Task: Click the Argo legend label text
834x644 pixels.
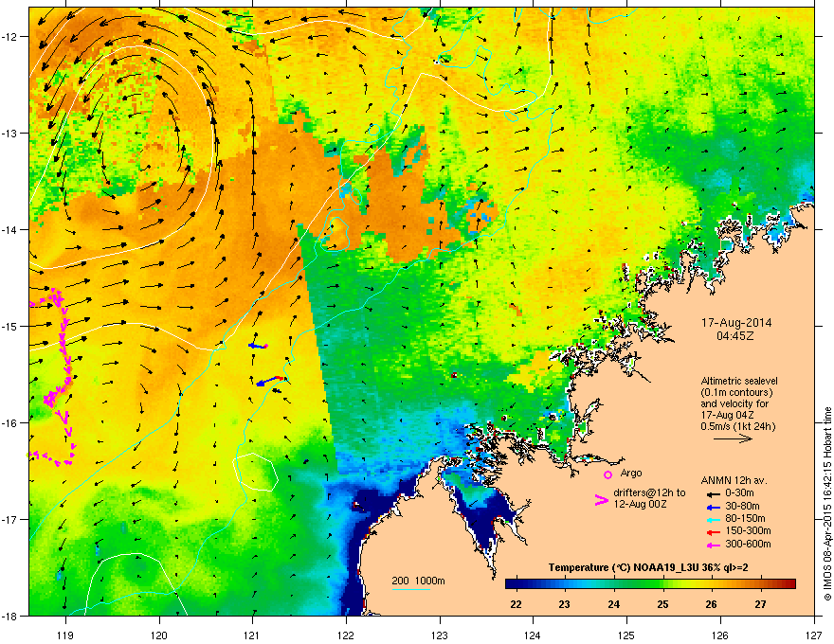Action: coord(631,473)
